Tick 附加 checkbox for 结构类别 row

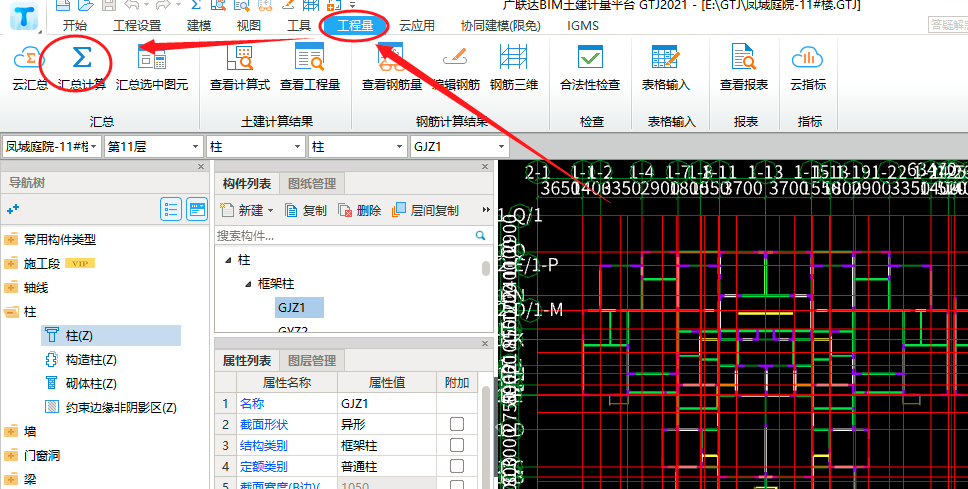coord(457,445)
